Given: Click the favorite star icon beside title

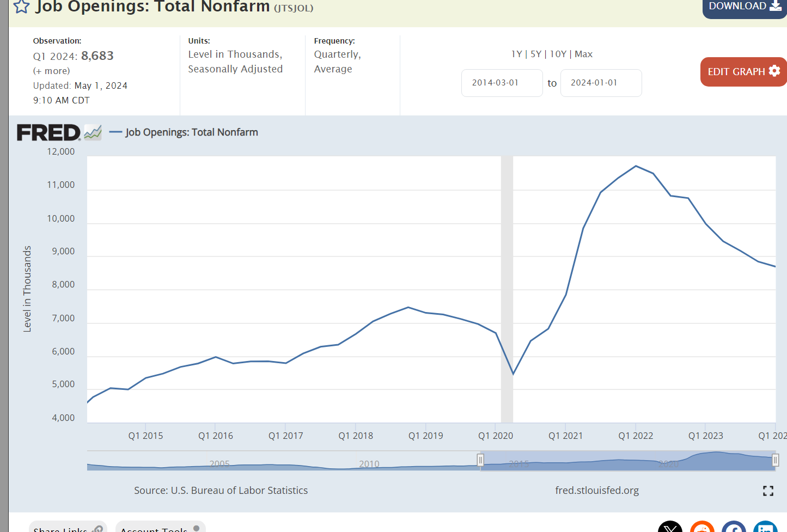Looking at the screenshot, I should 21,7.
